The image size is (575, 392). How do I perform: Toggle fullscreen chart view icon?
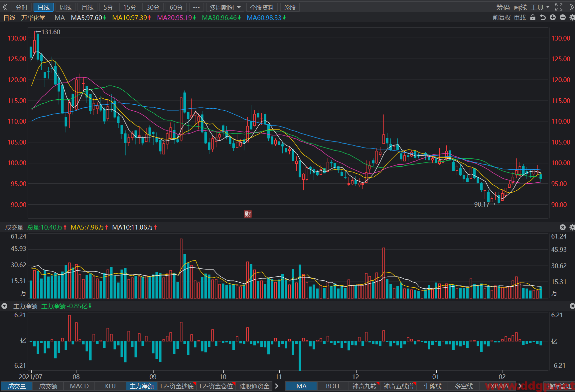559,7
